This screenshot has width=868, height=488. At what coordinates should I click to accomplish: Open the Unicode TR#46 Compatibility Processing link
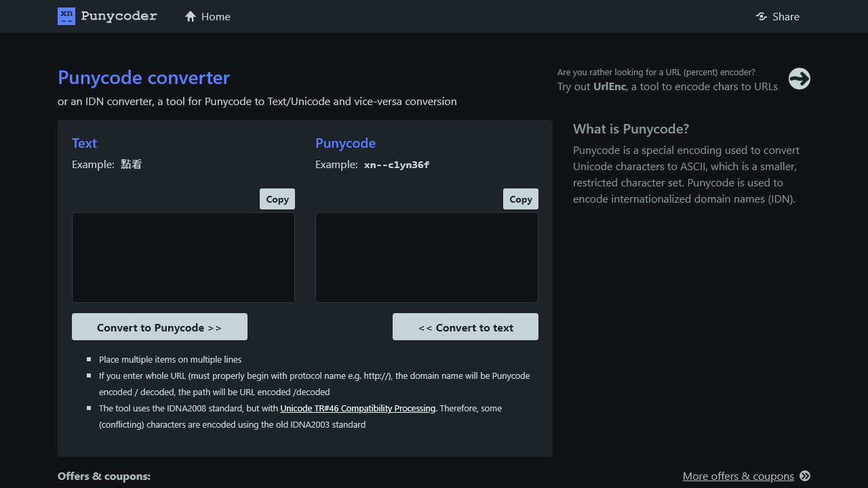click(358, 408)
